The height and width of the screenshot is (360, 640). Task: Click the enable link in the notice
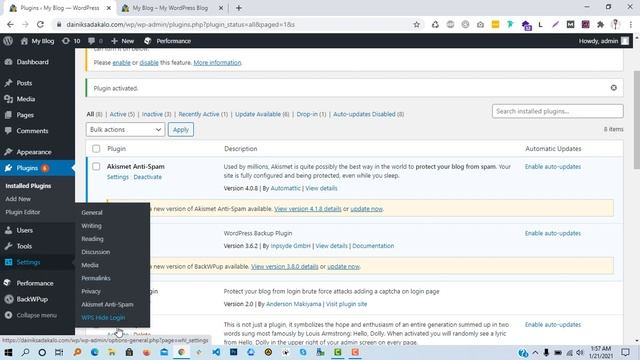click(x=121, y=62)
